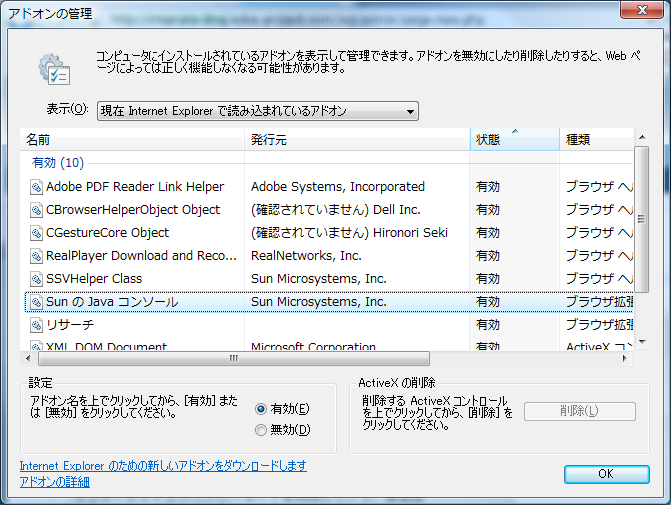Click publisher RealNetworks, Inc.
This screenshot has width=671, height=505.
[x=306, y=256]
